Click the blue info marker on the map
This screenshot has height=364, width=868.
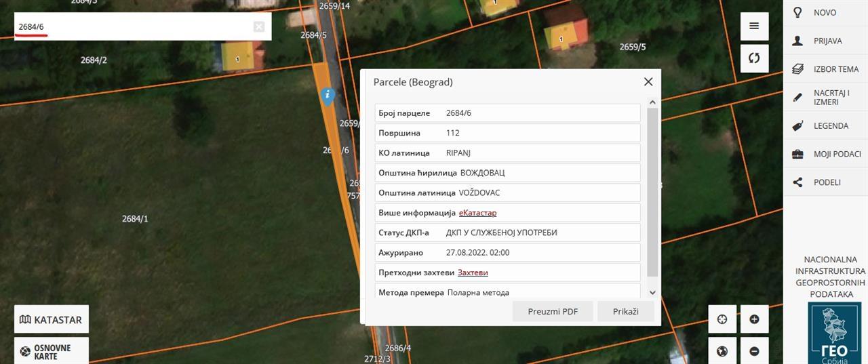tap(327, 96)
